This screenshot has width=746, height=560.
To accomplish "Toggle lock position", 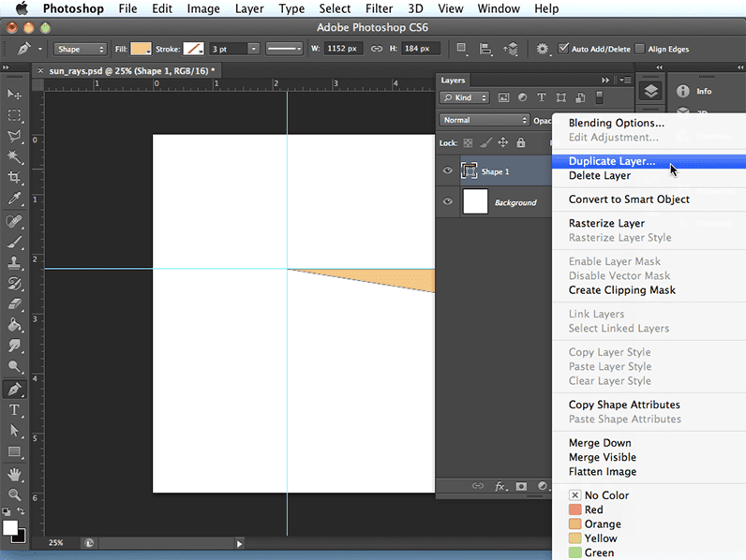I will click(503, 142).
